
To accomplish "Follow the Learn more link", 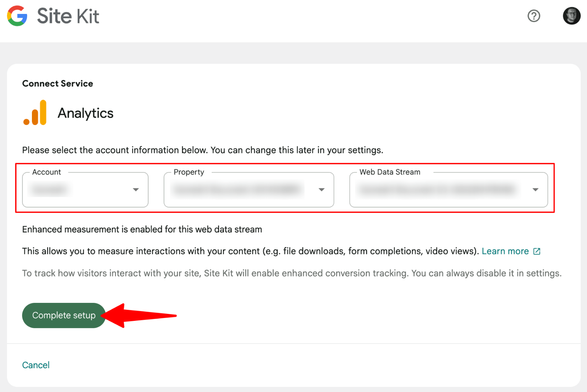I will (505, 251).
